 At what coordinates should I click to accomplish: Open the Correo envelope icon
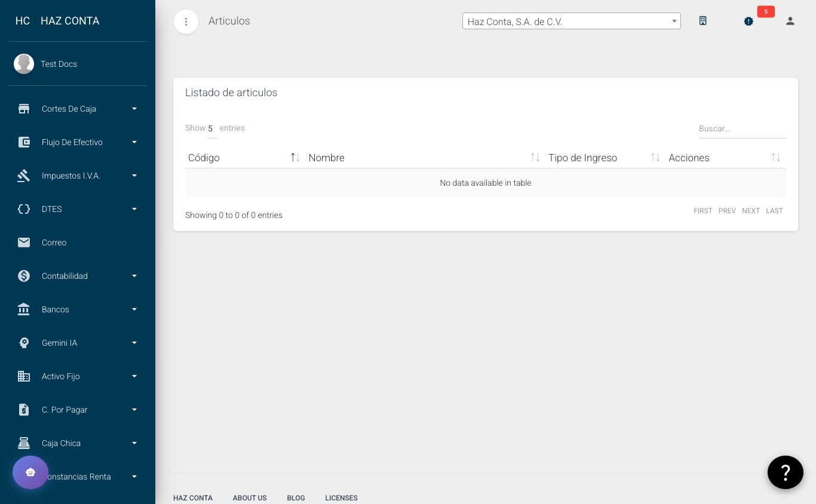coord(24,242)
